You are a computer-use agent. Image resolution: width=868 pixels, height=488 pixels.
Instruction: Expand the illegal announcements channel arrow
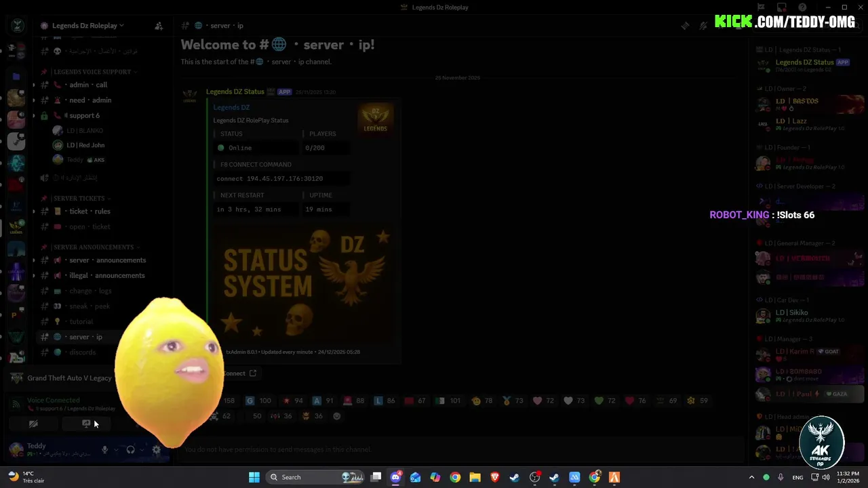click(34, 276)
